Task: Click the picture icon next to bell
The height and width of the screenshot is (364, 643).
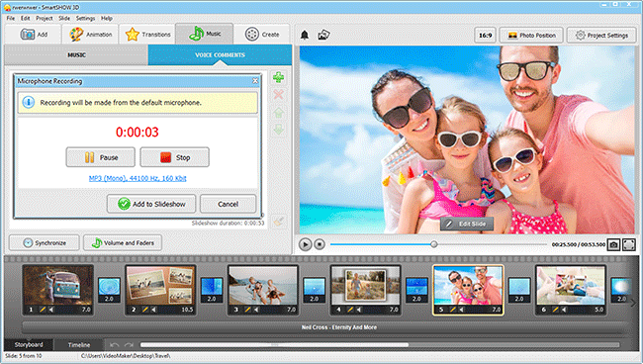Action: click(x=323, y=35)
